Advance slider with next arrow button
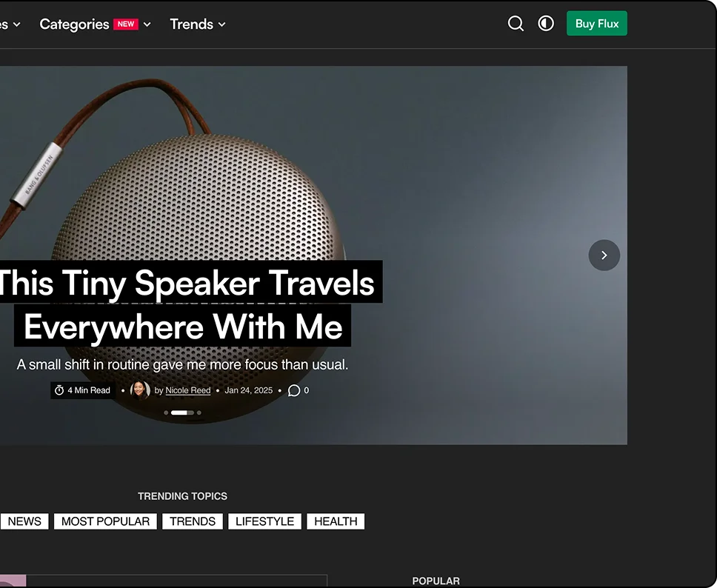The width and height of the screenshot is (717, 588). click(604, 255)
